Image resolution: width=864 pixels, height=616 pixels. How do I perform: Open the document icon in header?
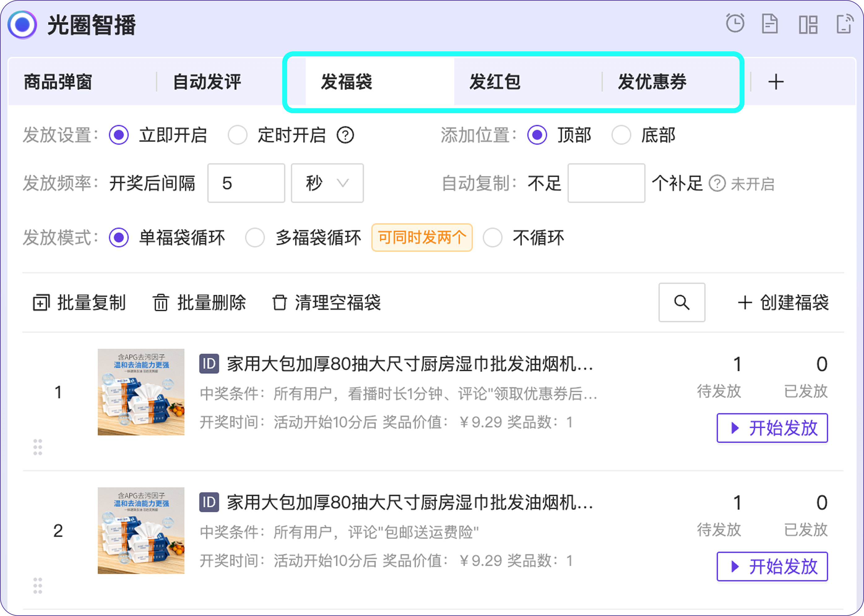(770, 24)
